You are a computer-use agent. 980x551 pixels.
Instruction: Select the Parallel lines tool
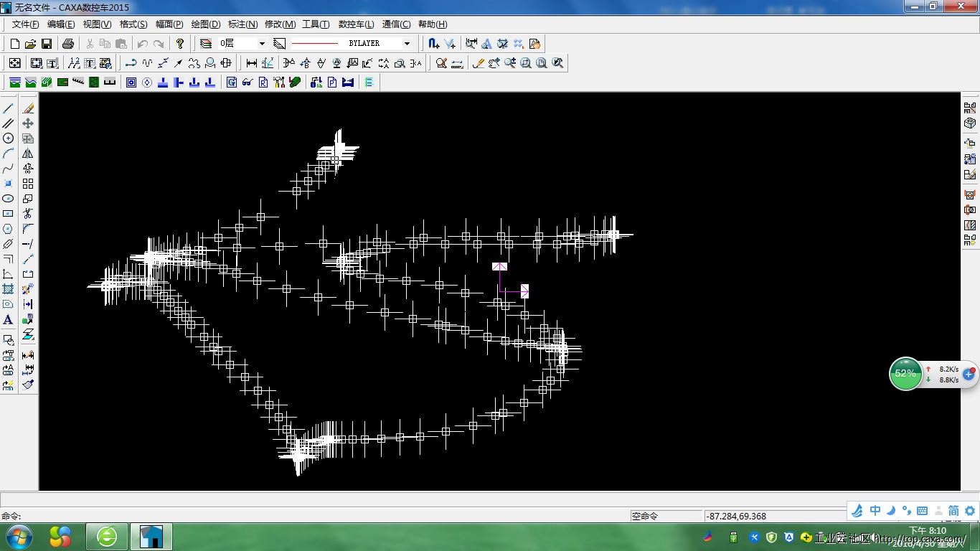tap(9, 123)
